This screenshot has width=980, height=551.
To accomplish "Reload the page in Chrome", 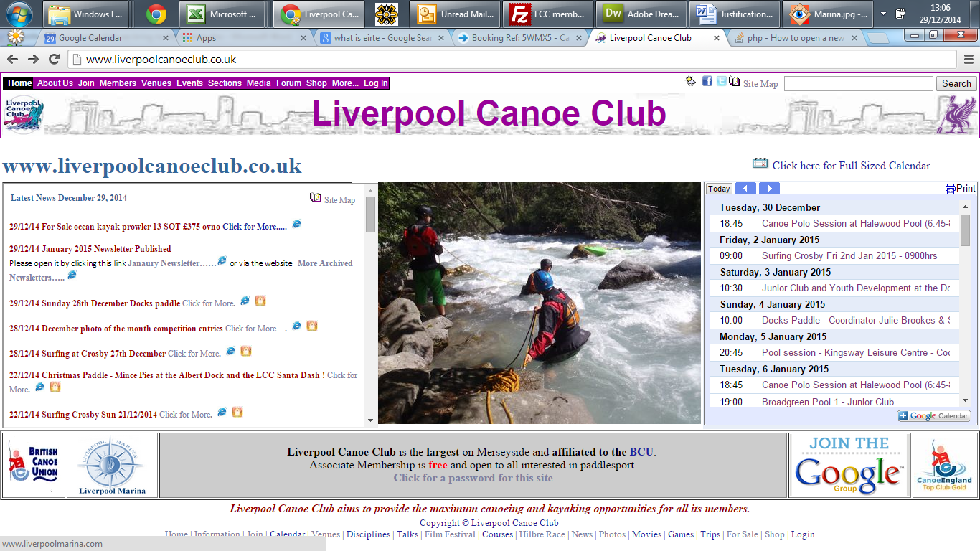I will click(x=54, y=60).
